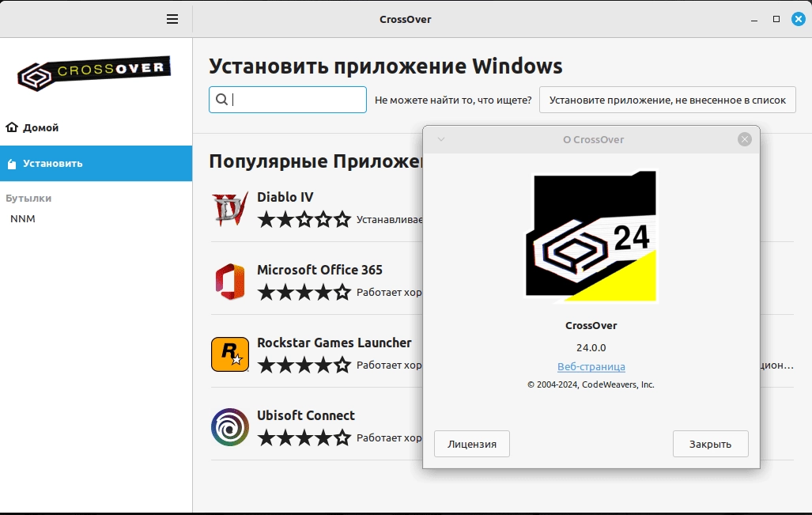Close the CrossOver main window
Screen dimensions: 812x515
tap(799, 19)
